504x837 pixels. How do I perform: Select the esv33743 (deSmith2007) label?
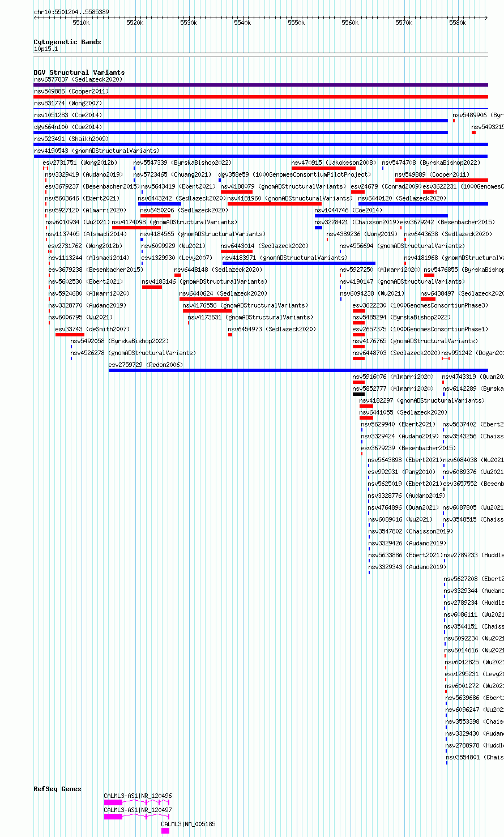click(x=92, y=329)
